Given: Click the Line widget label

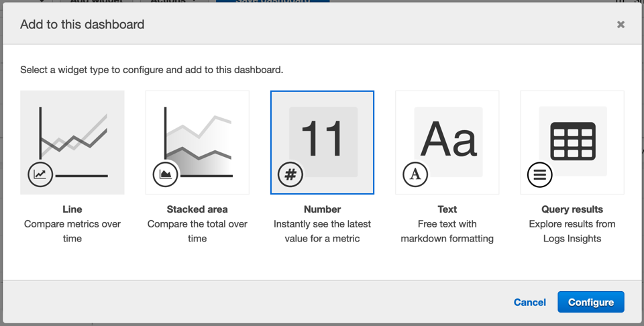Looking at the screenshot, I should pos(72,209).
